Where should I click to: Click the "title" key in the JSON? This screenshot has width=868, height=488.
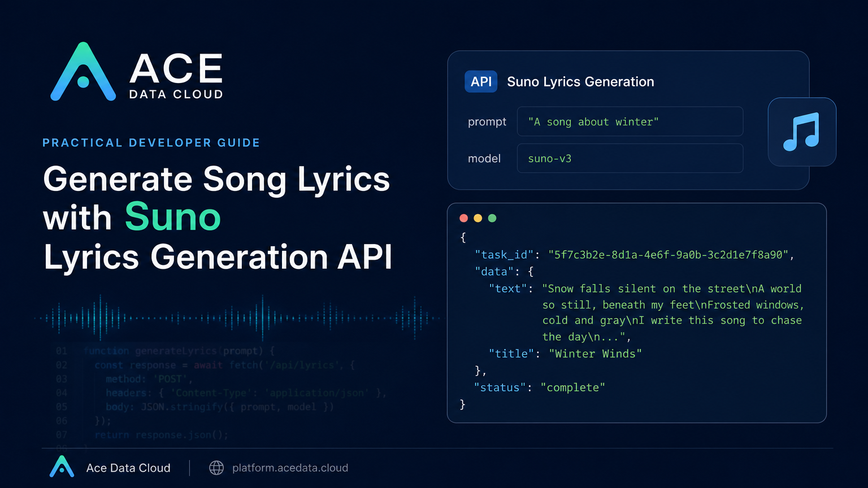click(x=511, y=354)
